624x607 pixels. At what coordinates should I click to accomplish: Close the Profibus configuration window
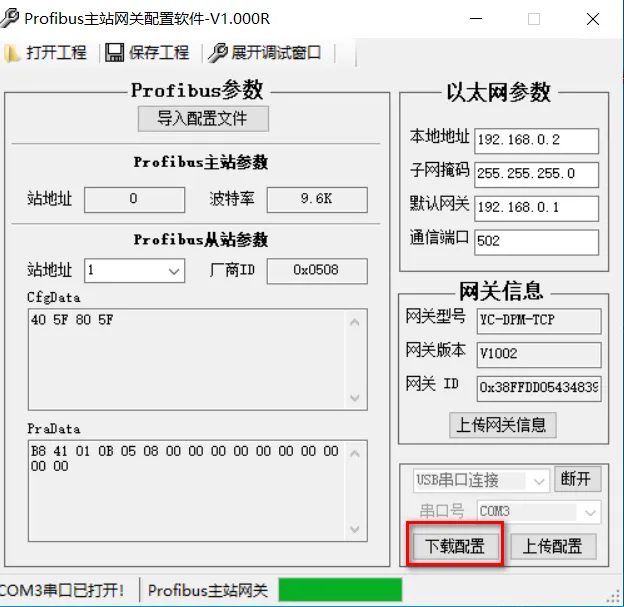[x=593, y=19]
